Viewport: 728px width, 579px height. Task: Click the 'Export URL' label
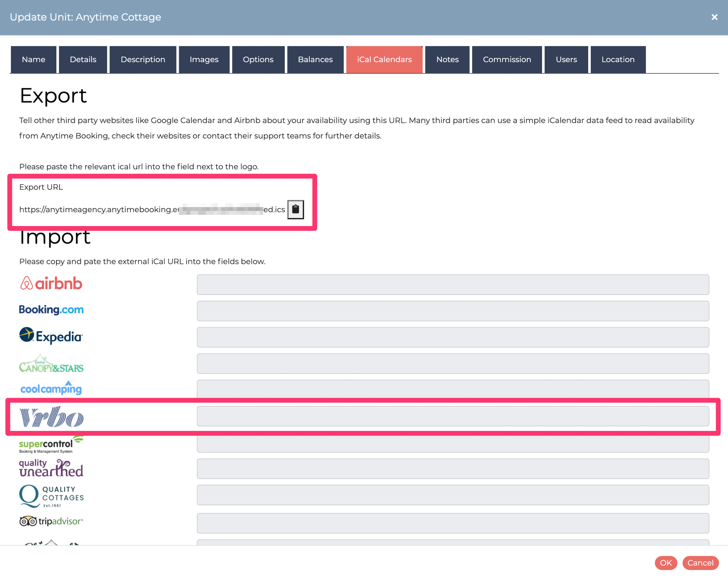point(41,187)
